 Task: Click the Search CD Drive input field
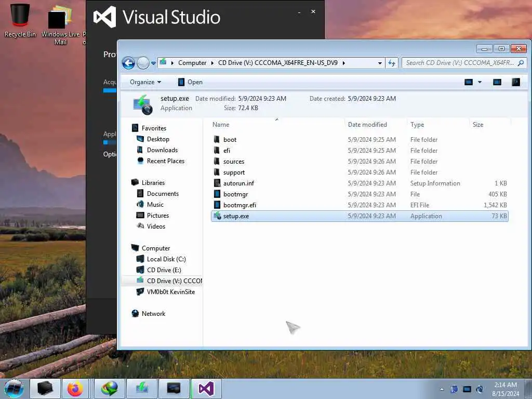click(x=460, y=63)
